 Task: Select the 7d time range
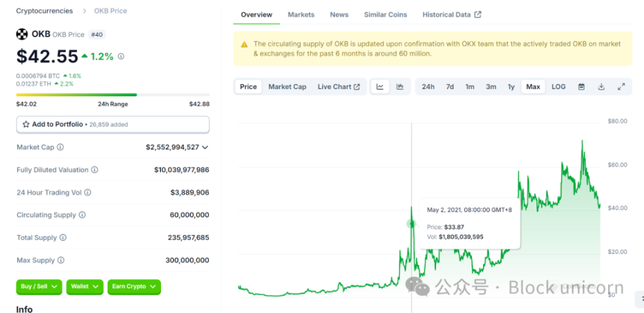click(450, 87)
